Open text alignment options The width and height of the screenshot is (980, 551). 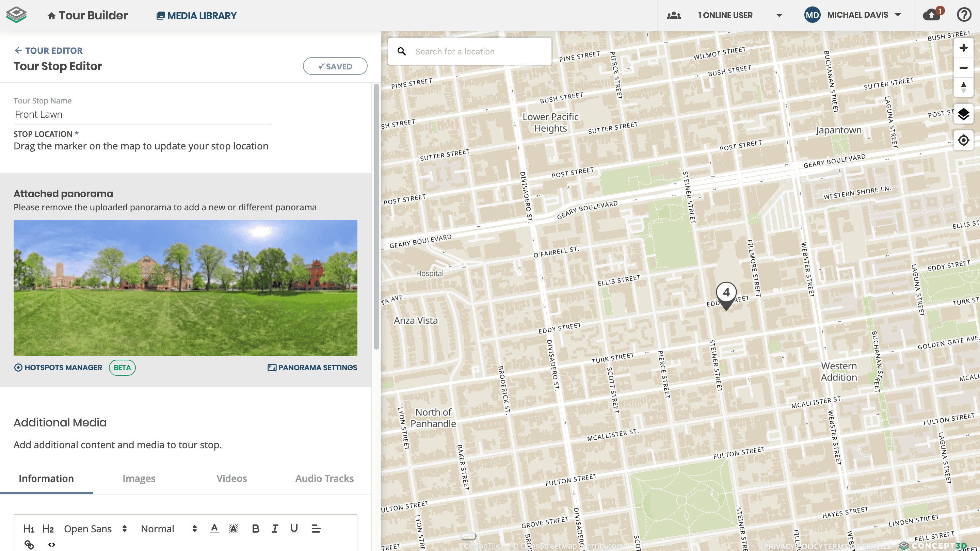(x=316, y=529)
